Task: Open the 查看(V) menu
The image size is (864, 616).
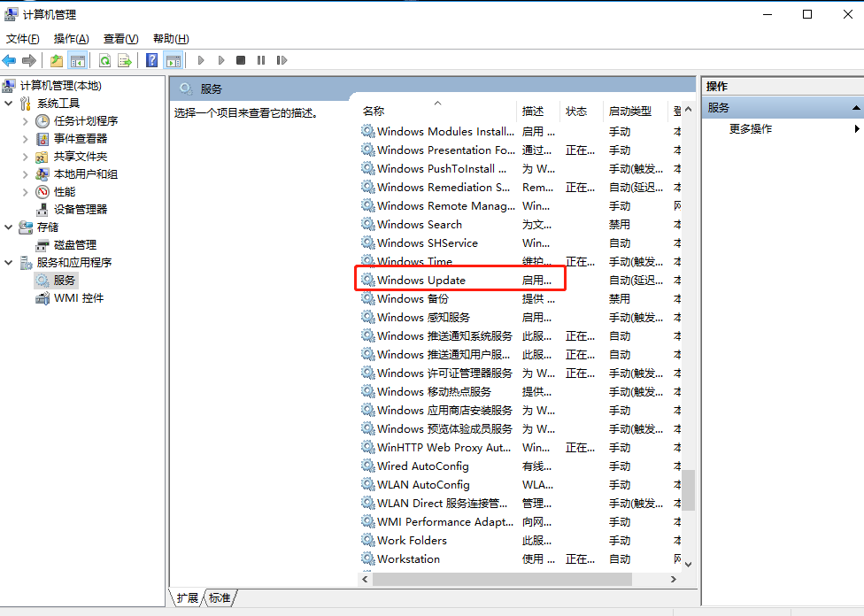Action: tap(121, 39)
